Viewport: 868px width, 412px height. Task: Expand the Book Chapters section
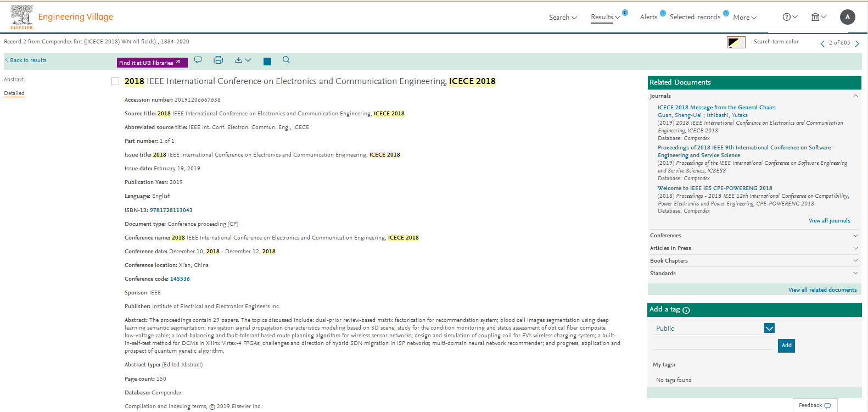tap(855, 261)
